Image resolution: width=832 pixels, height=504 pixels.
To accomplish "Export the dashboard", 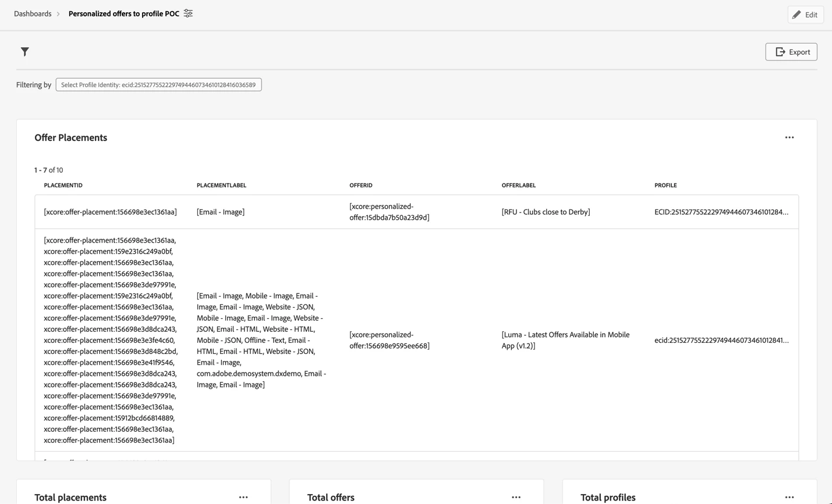I will (791, 52).
